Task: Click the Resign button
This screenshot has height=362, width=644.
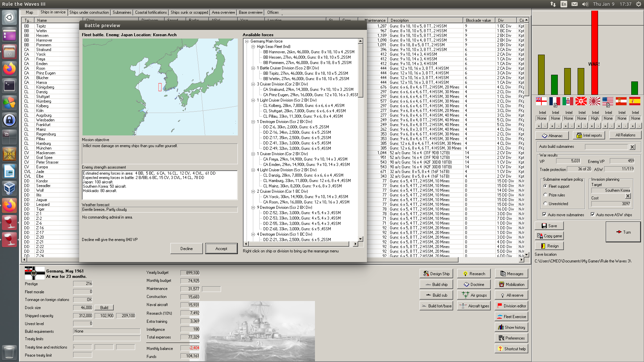Action: pos(549,246)
